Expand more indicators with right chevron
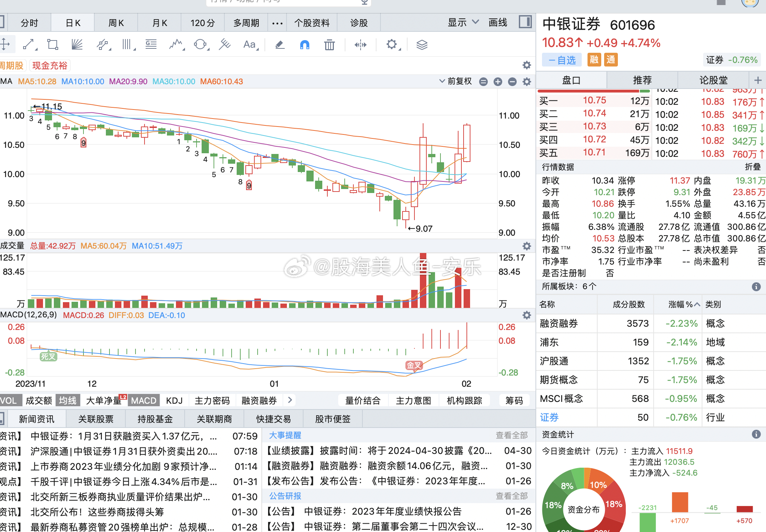766x532 pixels. click(x=290, y=400)
